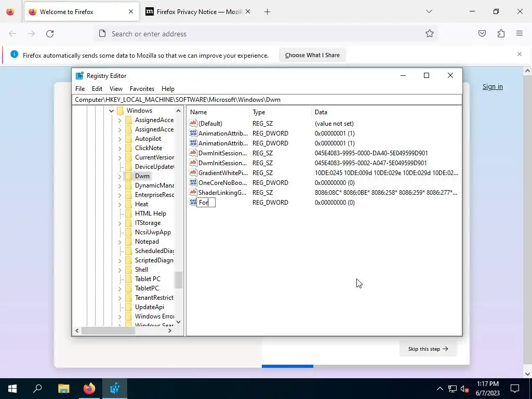Image resolution: width=532 pixels, height=399 pixels.
Task: Open the Windows notification center icon
Action: (x=515, y=389)
